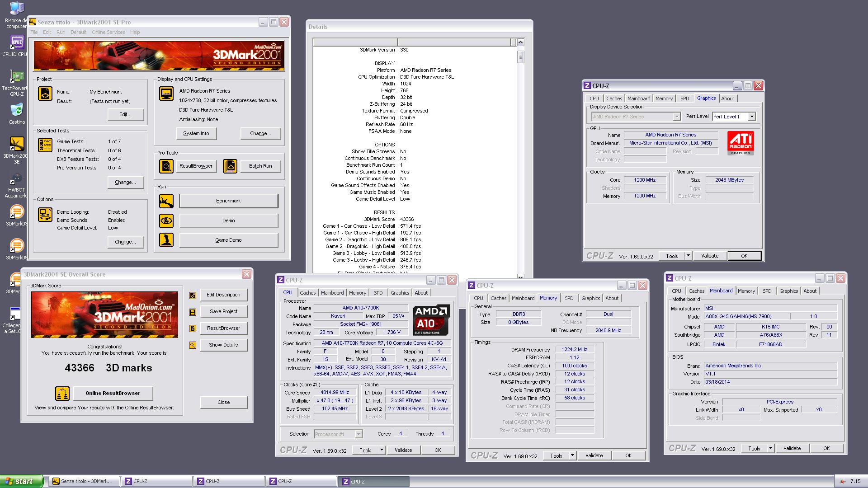Click Show Details button

(x=224, y=345)
